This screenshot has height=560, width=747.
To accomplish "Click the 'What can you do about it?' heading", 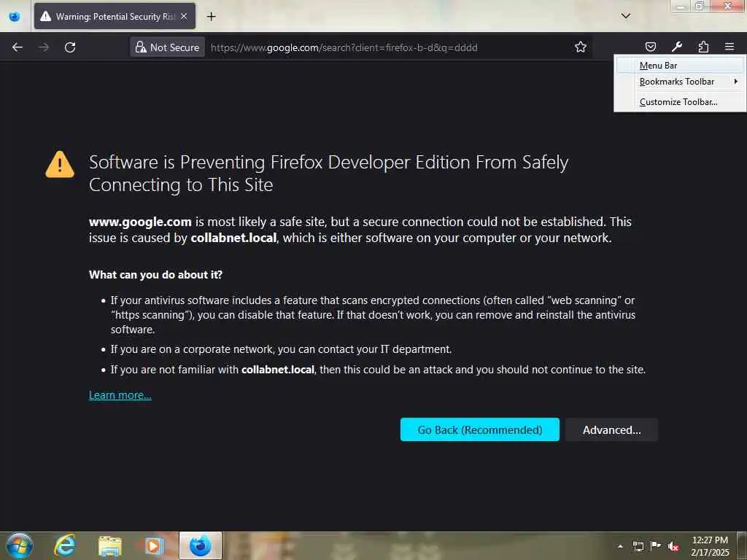I will tap(156, 275).
